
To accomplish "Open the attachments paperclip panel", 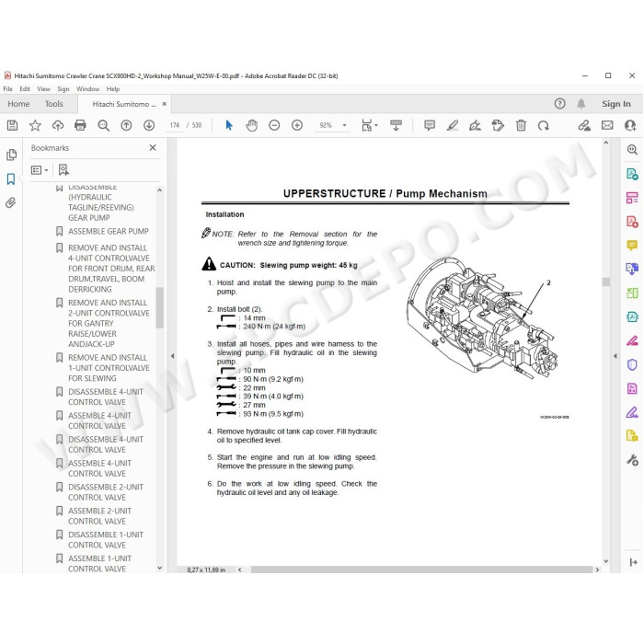I will [x=11, y=202].
